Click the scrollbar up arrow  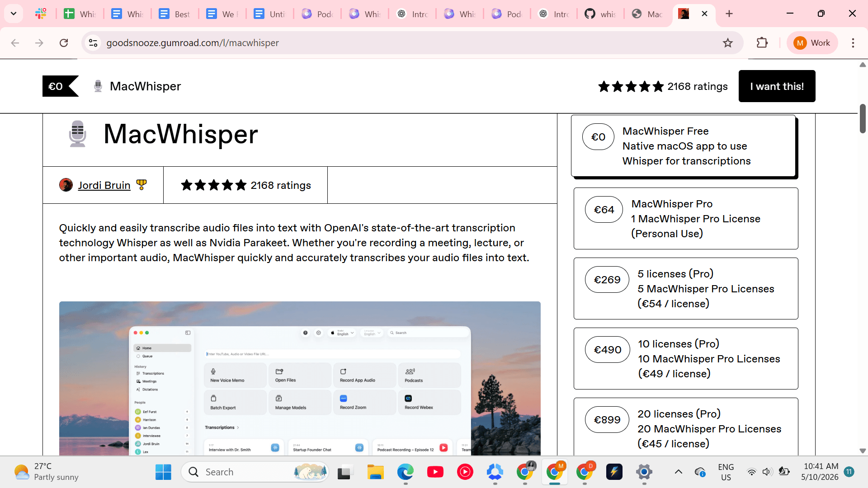(x=863, y=65)
